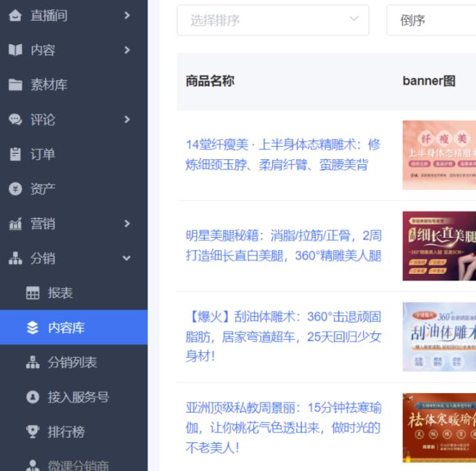Viewport: 476px width, 471px height.
Task: Click the 接入服务号 account icon
Action: (x=33, y=397)
